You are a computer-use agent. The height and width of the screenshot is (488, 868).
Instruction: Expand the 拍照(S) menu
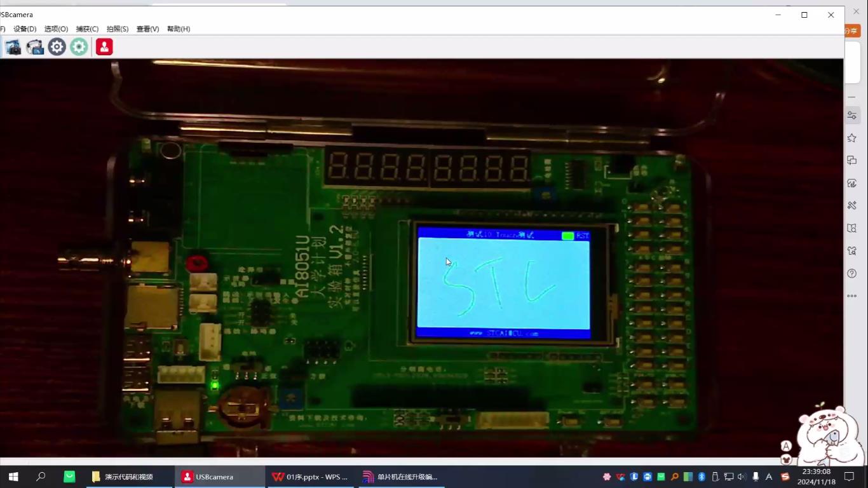point(118,29)
